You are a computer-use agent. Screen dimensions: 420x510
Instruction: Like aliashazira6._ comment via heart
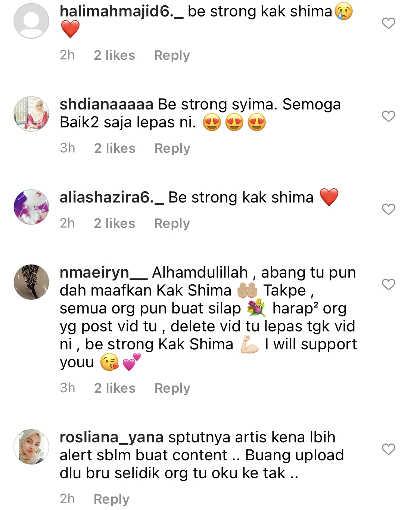tap(388, 209)
